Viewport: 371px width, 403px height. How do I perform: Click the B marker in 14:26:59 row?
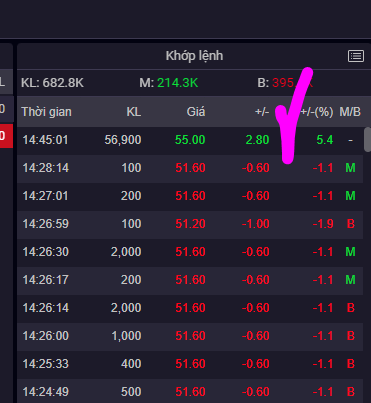tap(351, 224)
